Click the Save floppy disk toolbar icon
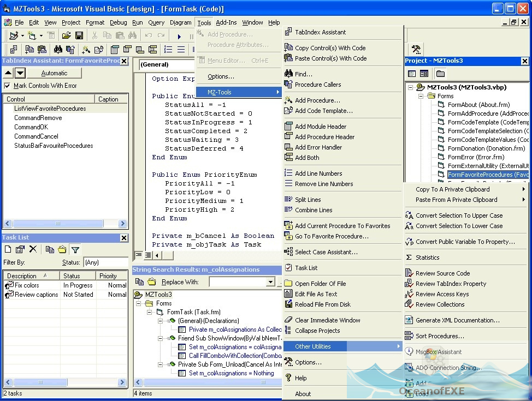The image size is (532, 401). [79, 35]
